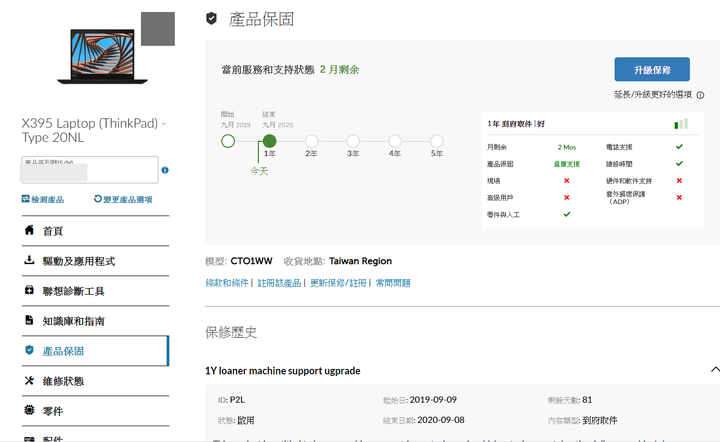The width and height of the screenshot is (720, 442).
Task: Click the home icon in sidebar
Action: pyautogui.click(x=29, y=230)
